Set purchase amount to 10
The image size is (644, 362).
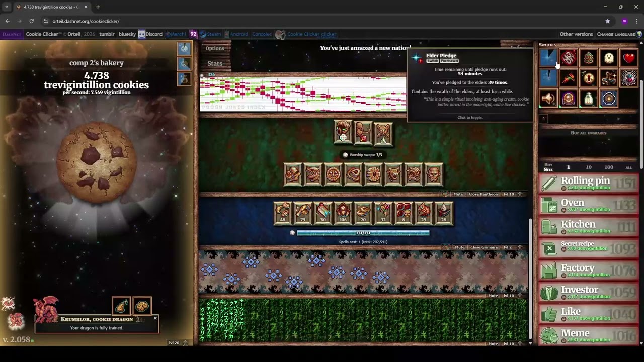(589, 167)
